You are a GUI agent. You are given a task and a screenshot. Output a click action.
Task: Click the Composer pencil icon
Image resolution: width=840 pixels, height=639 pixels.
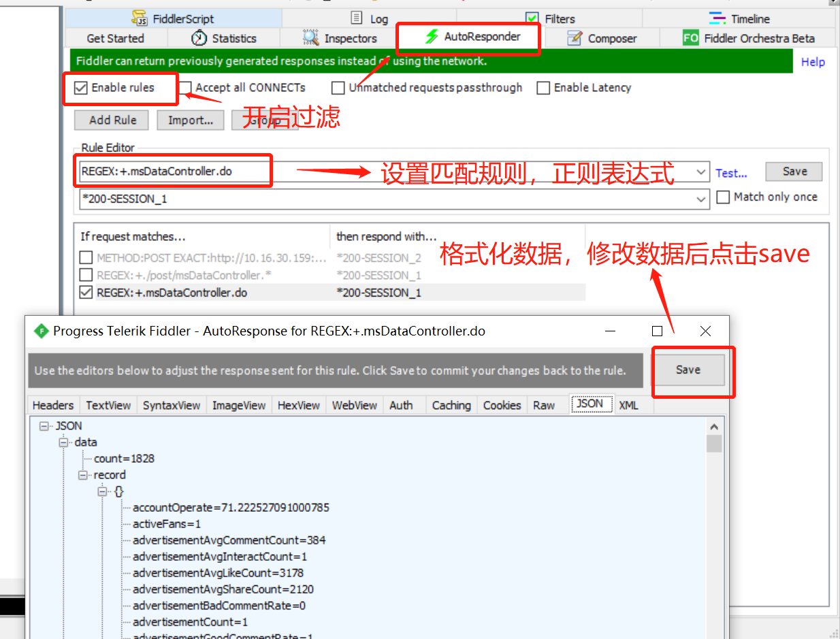(575, 38)
